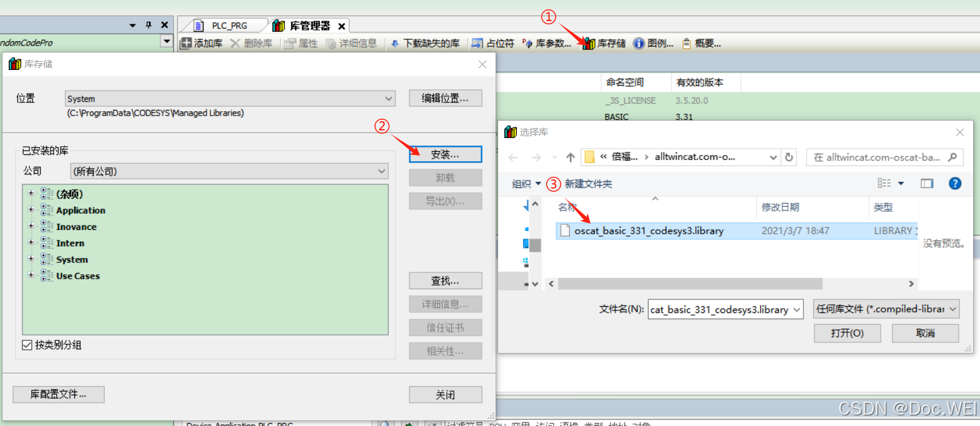Close the 库存储 dialog window
The width and height of the screenshot is (980, 426).
[483, 64]
